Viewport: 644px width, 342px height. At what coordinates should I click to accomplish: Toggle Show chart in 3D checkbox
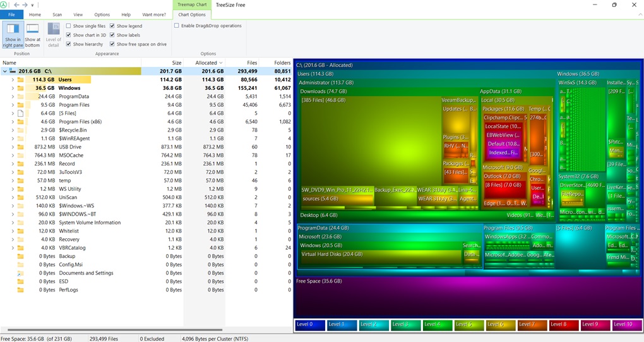coord(69,35)
